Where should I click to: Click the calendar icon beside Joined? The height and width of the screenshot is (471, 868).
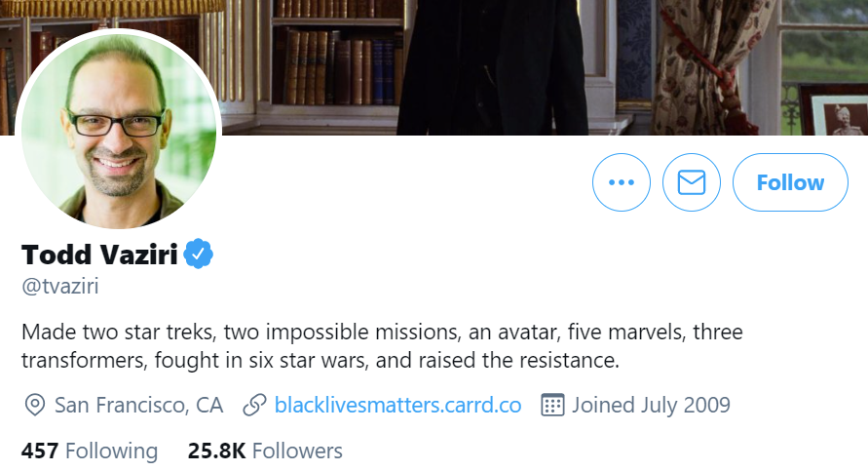(x=553, y=405)
